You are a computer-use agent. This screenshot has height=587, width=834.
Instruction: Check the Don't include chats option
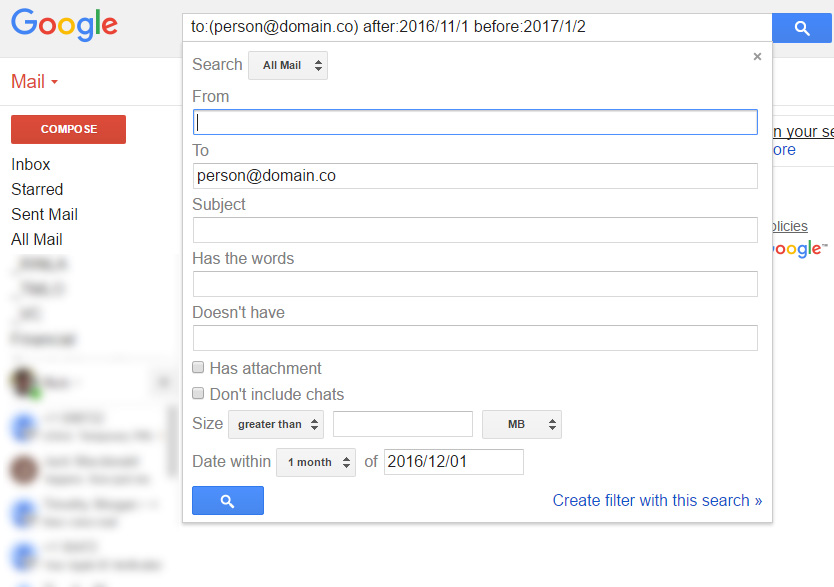click(198, 393)
